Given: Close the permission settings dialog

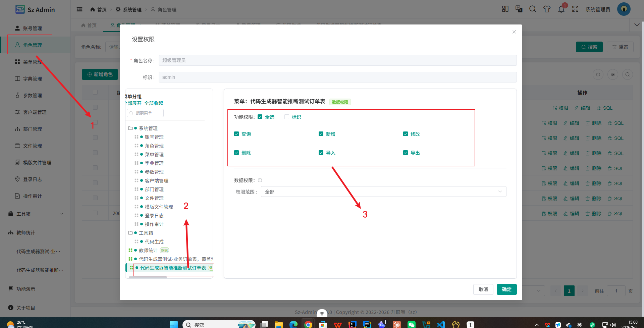Looking at the screenshot, I should pyautogui.click(x=514, y=32).
